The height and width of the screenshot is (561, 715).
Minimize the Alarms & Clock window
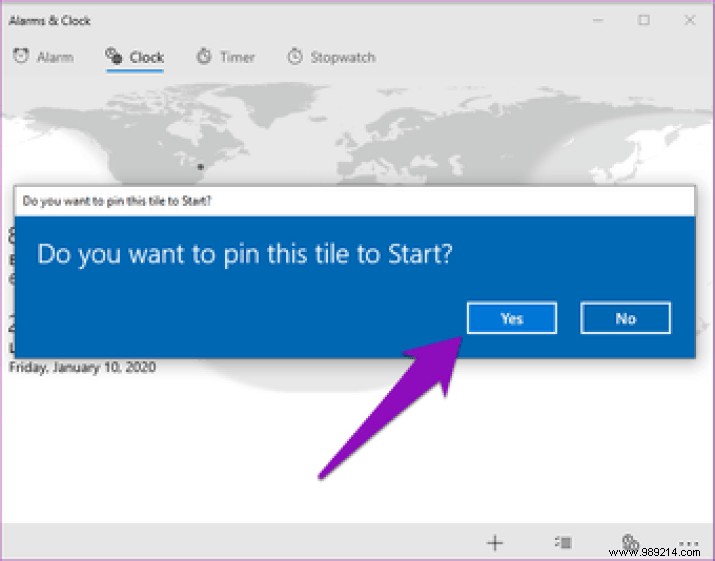point(598,20)
